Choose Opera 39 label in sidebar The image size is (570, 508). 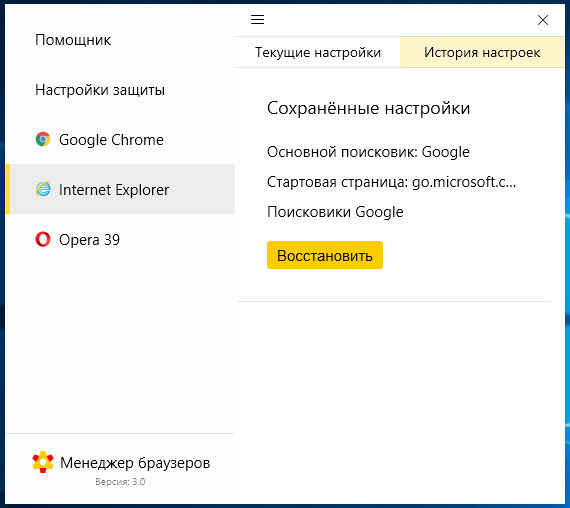click(89, 240)
